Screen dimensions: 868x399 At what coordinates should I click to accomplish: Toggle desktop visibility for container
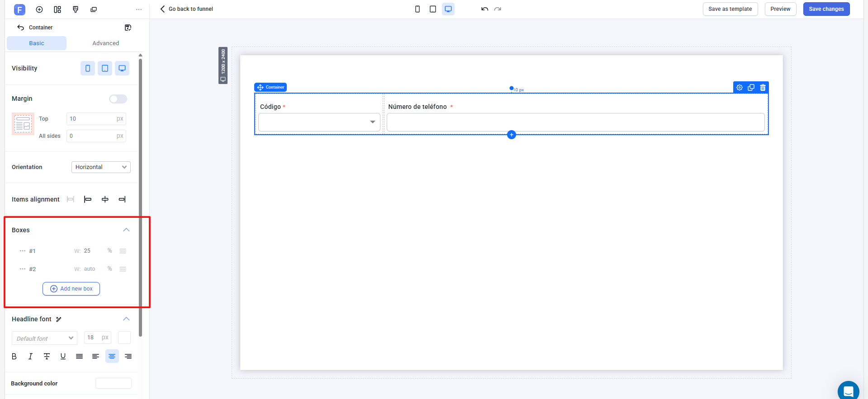(x=122, y=68)
